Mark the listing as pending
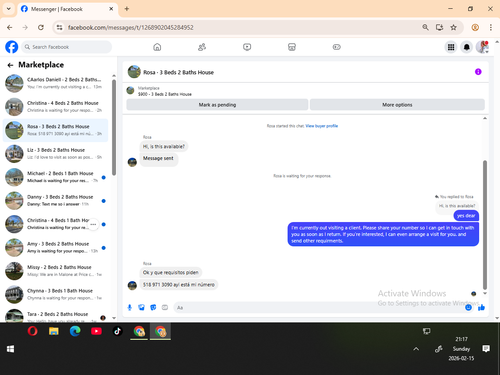 point(217,105)
